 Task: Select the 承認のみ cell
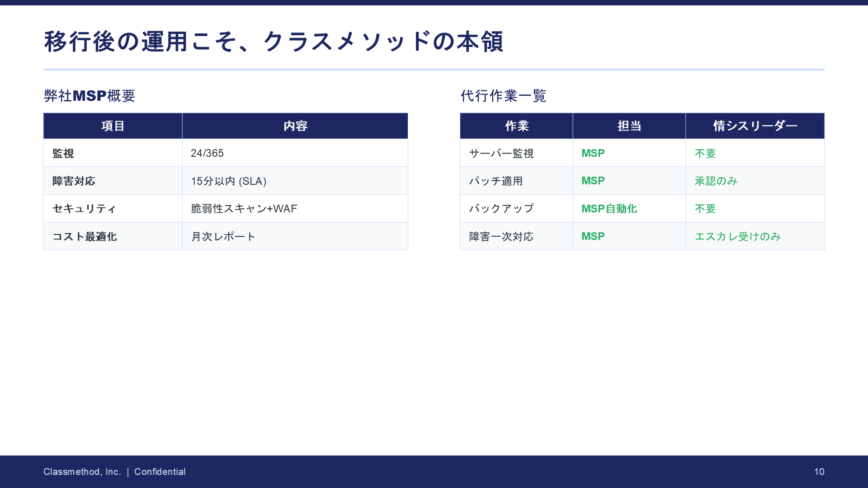tap(716, 181)
